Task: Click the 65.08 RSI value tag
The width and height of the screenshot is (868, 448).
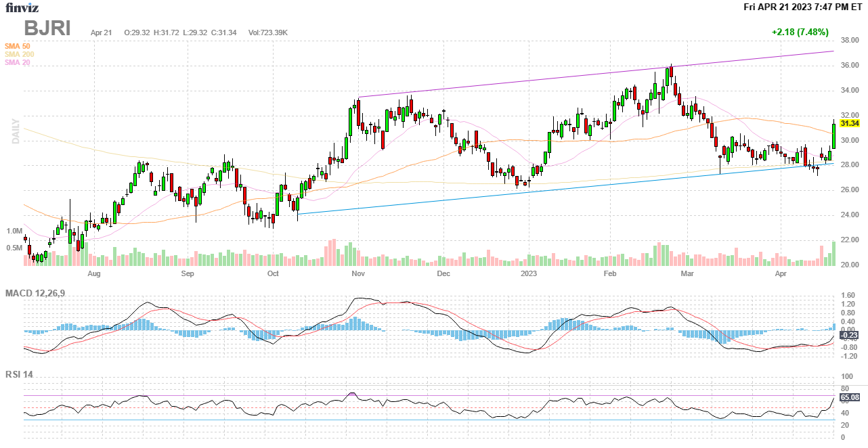Action: pyautogui.click(x=849, y=397)
